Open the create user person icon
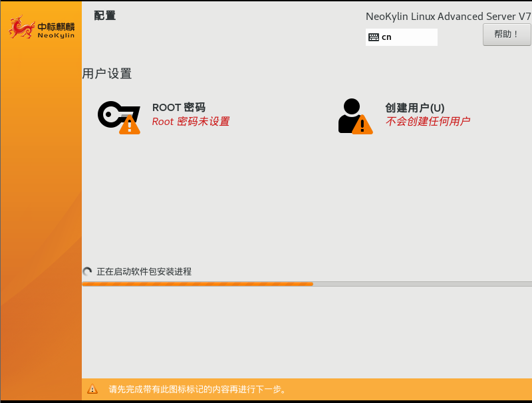The height and width of the screenshot is (403, 532). point(355,116)
